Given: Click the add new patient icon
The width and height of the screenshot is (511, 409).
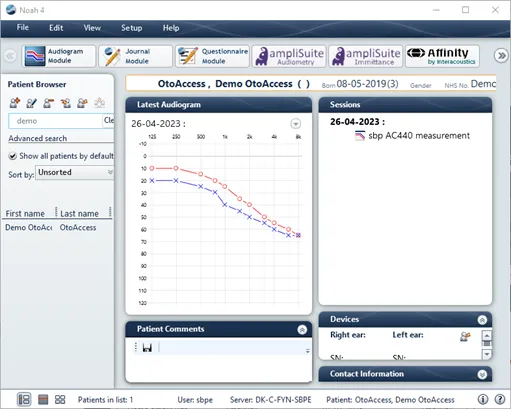Looking at the screenshot, I should pyautogui.click(x=15, y=103).
